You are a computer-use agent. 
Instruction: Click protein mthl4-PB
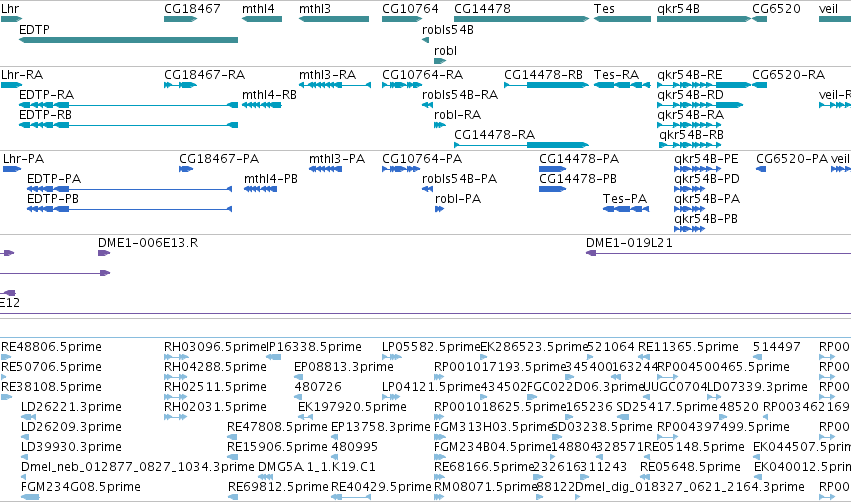[271, 179]
